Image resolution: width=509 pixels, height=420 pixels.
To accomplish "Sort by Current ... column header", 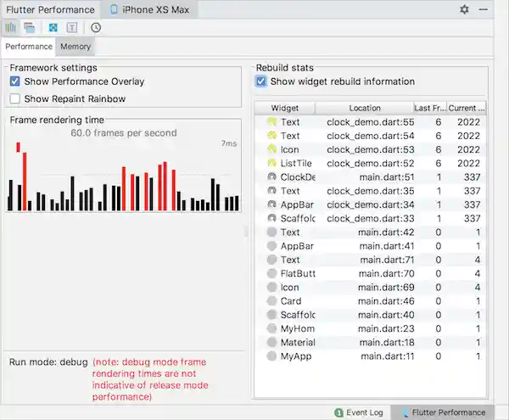I will [x=467, y=108].
